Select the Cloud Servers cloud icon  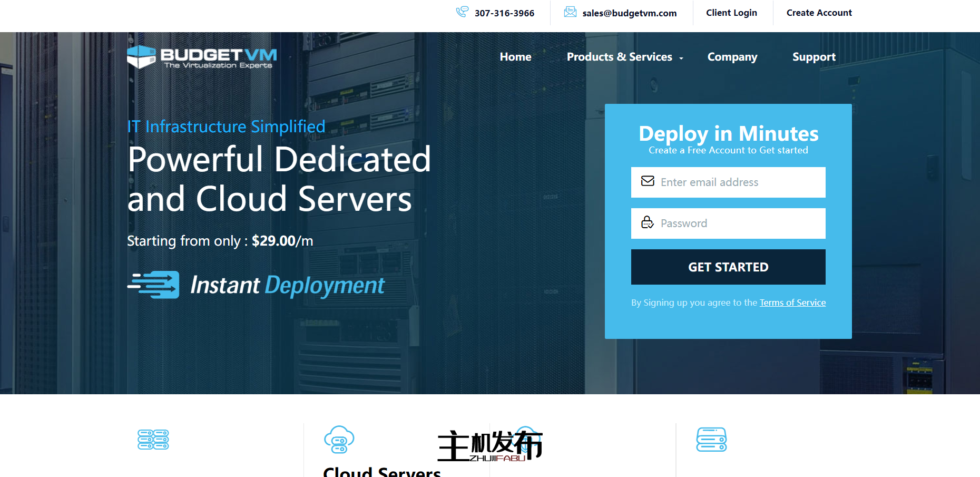click(x=339, y=439)
